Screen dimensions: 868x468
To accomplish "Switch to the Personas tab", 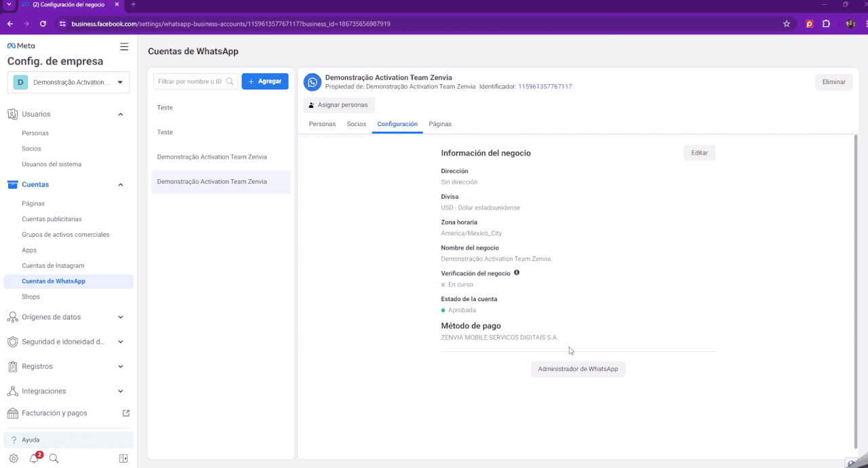I will coord(322,124).
